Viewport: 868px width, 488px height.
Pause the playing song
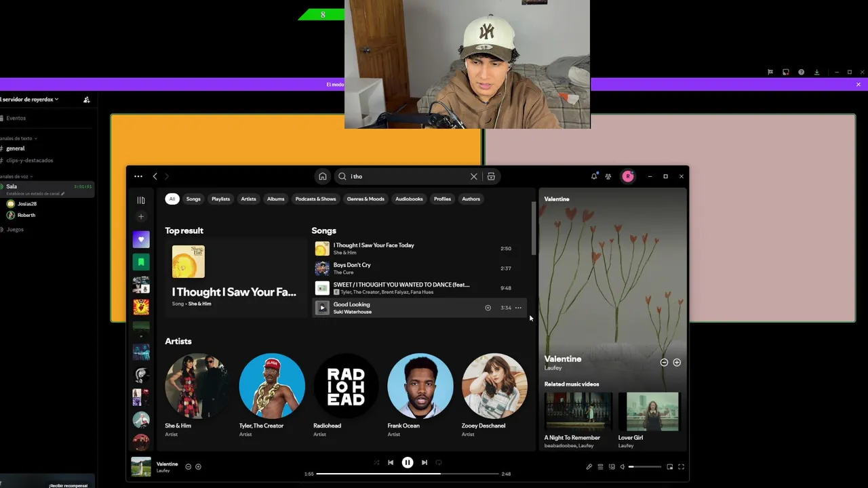408,462
